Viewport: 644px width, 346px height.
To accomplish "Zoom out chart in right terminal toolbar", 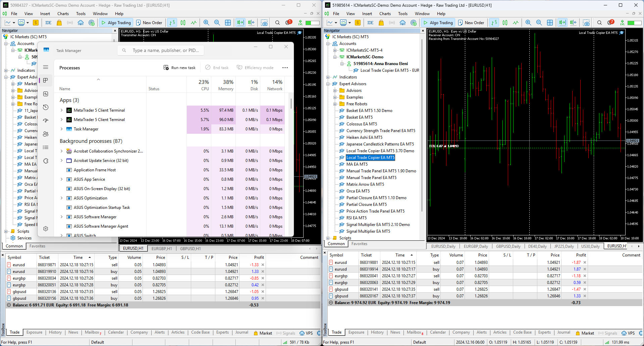I will 539,23.
